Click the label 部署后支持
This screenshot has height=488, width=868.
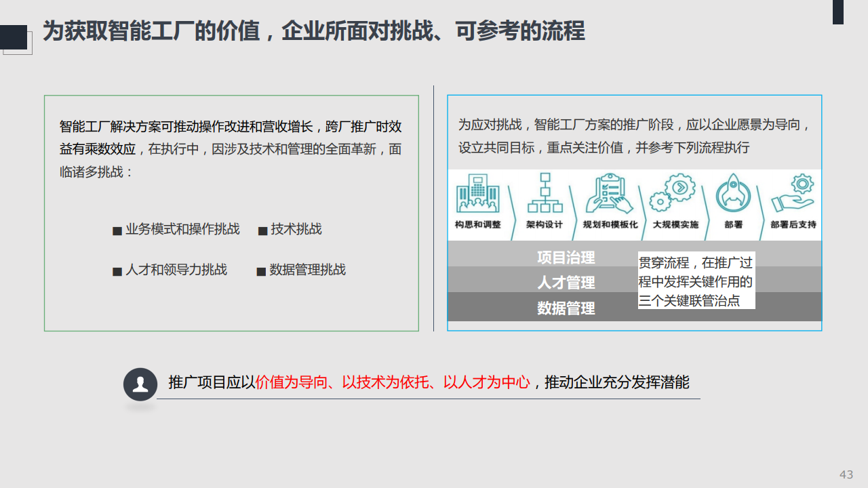(793, 224)
